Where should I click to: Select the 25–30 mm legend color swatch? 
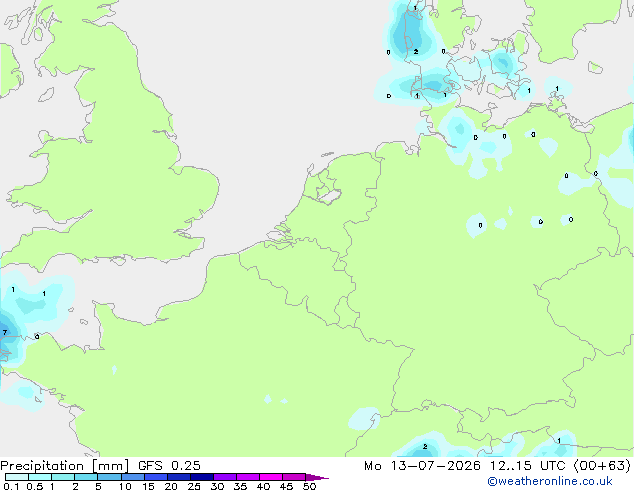(202, 477)
